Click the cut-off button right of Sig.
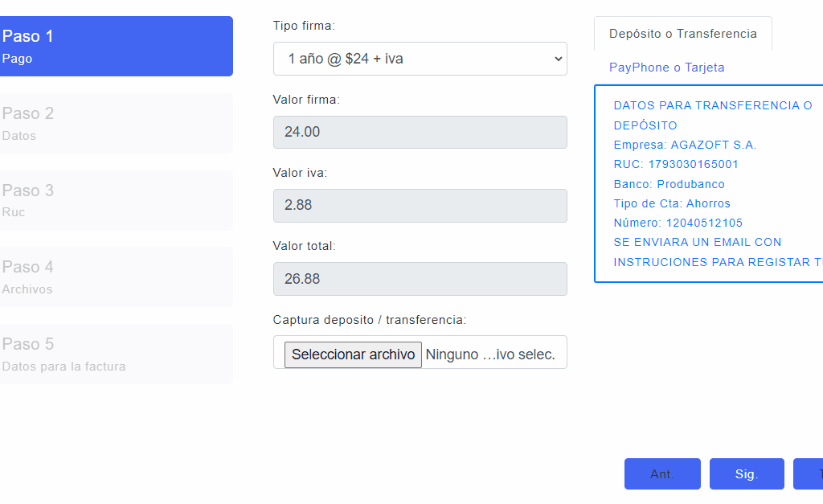 809,474
